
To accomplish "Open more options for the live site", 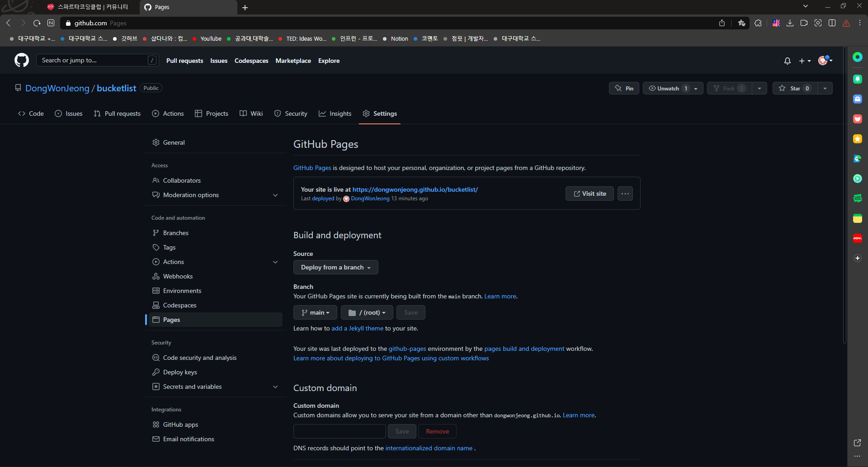I will point(625,193).
